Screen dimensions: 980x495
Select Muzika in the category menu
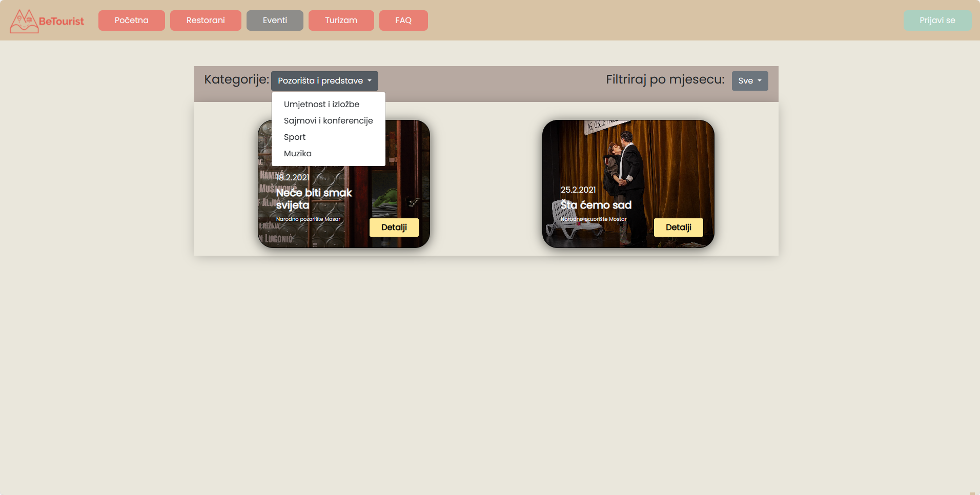(298, 154)
